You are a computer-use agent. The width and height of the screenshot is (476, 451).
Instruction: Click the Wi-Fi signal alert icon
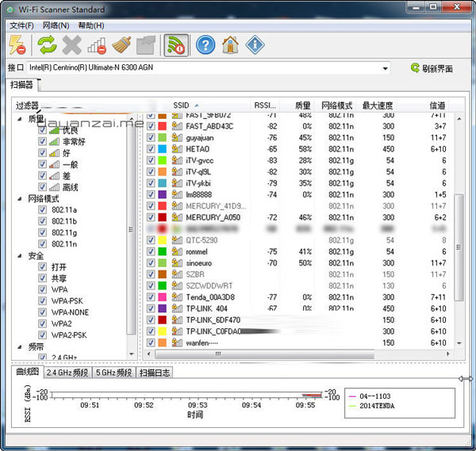(x=176, y=45)
